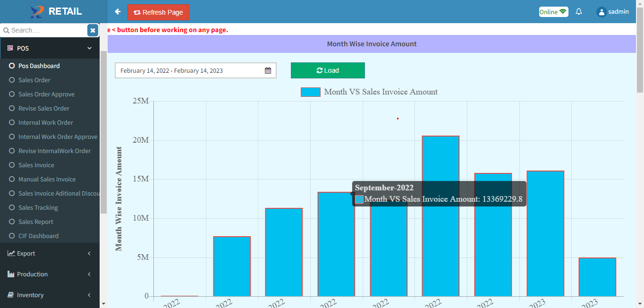
Task: Click the Retail logo icon
Action: pos(37,12)
